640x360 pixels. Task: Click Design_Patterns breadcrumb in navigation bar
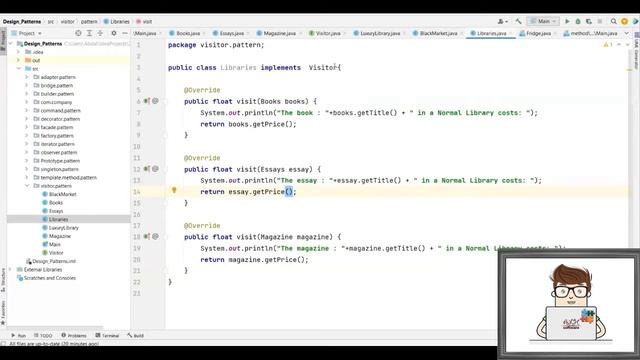tap(22, 22)
